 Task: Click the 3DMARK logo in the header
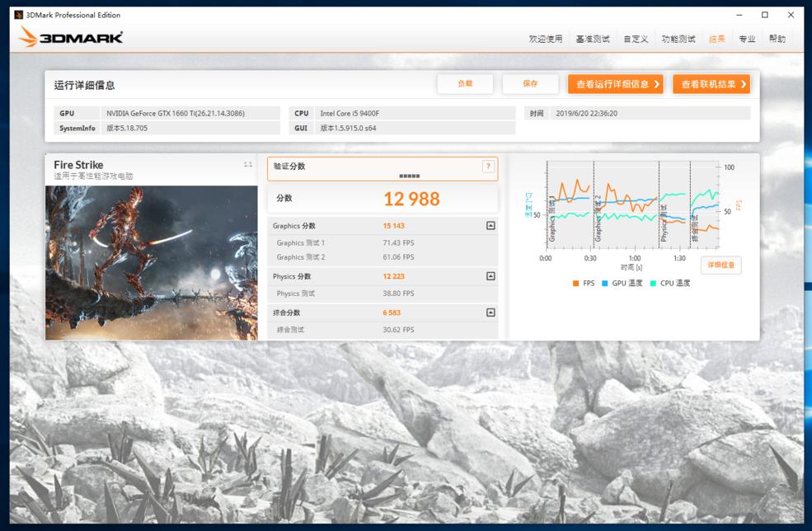click(x=70, y=36)
